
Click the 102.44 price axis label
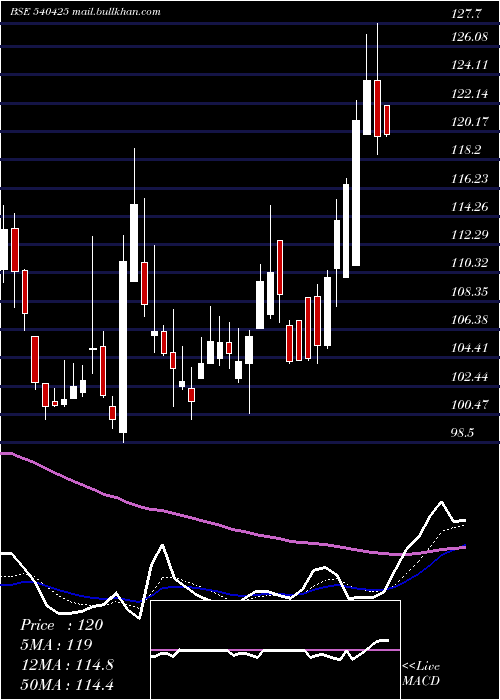[470, 377]
